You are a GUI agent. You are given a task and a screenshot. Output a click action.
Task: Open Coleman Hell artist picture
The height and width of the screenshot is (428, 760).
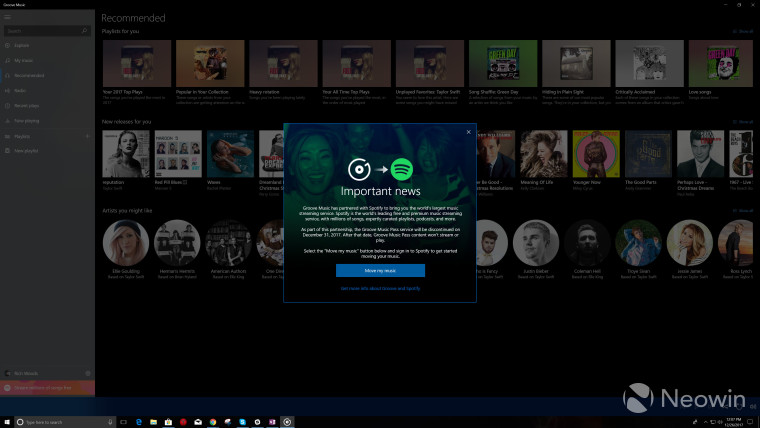pos(587,243)
